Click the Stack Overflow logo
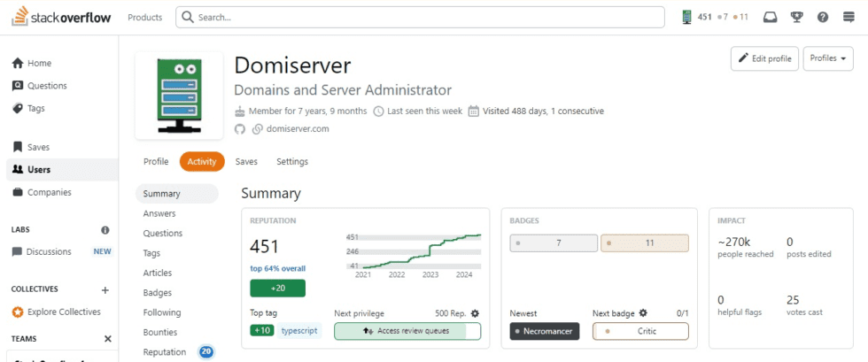 [x=61, y=17]
